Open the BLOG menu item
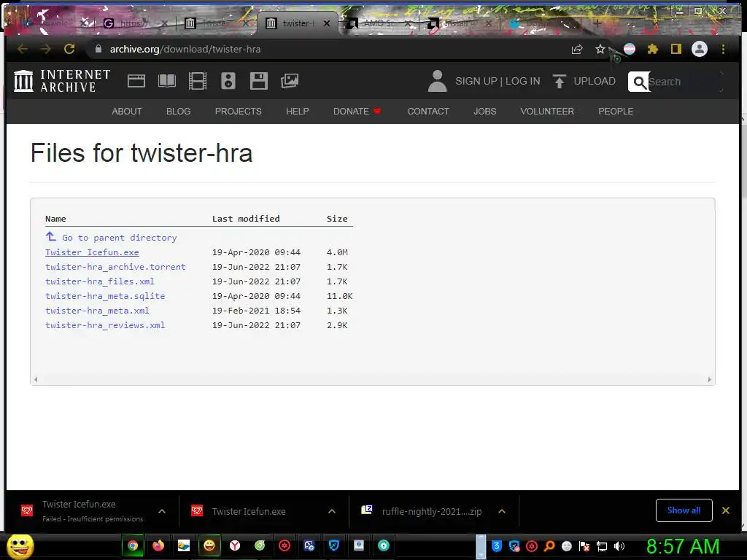The image size is (747, 560). (x=178, y=111)
